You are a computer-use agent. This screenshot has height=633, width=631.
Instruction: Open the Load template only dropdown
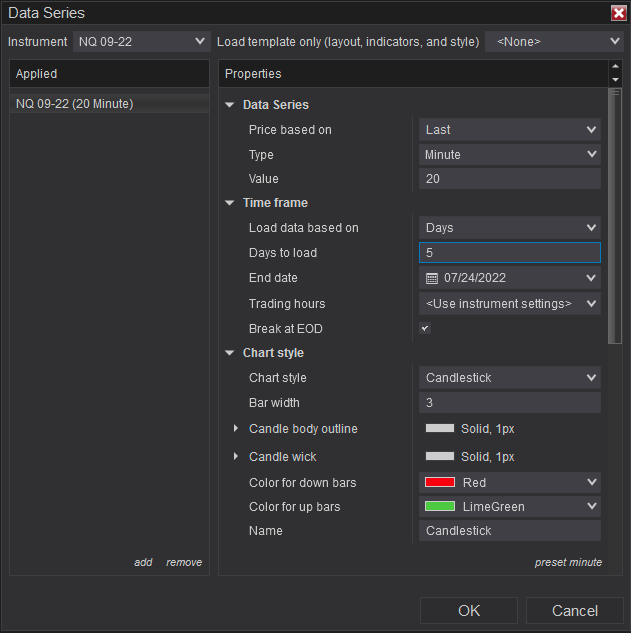pos(553,41)
